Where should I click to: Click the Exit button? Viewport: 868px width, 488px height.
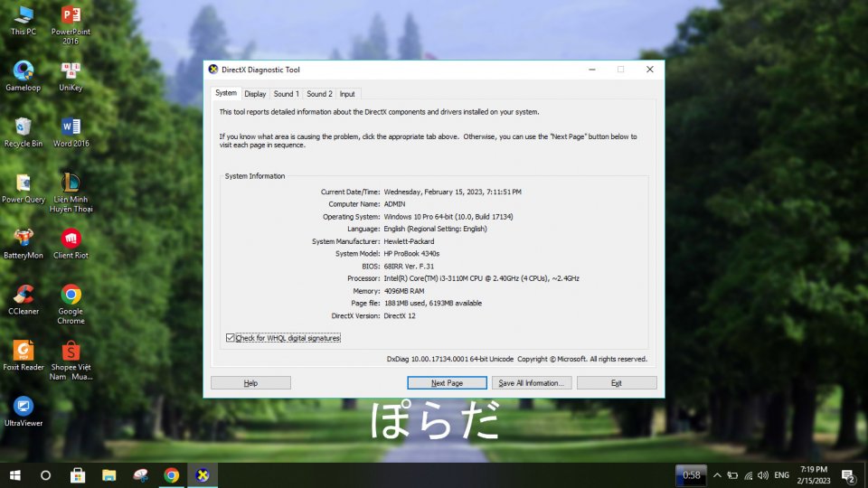pos(616,383)
